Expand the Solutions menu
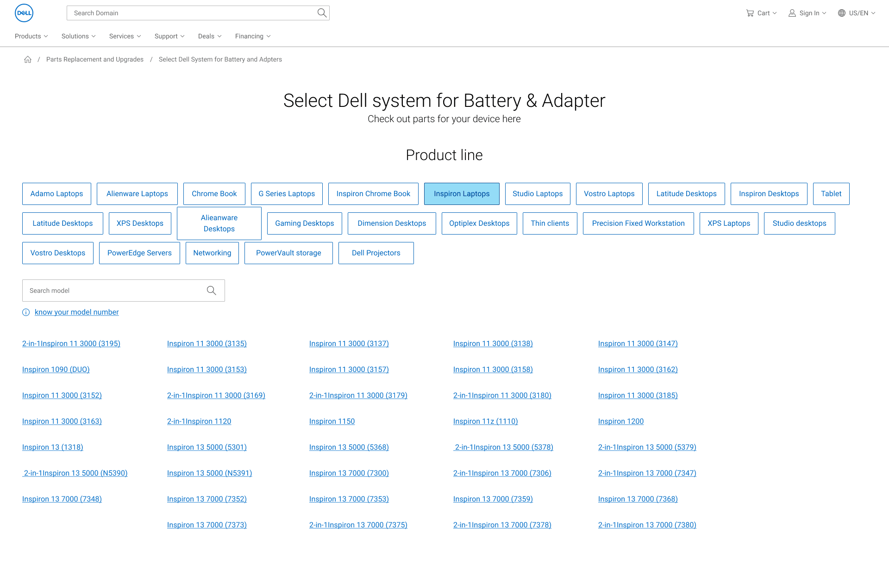 point(79,36)
